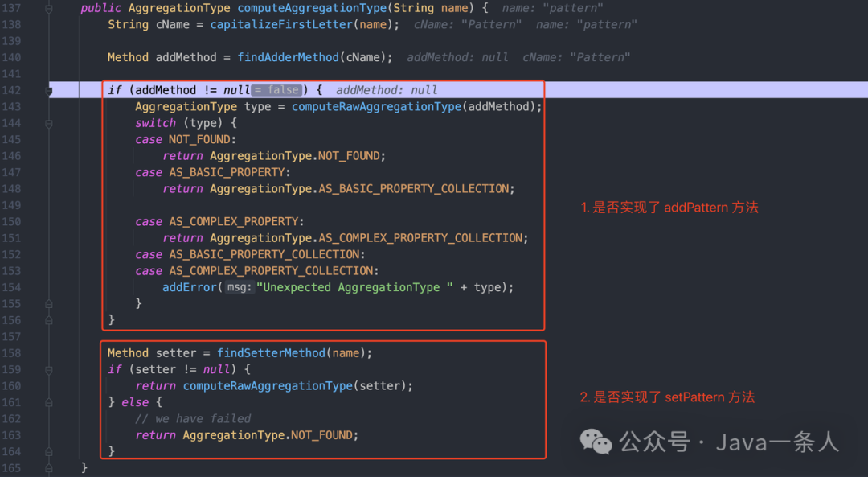868x477 pixels.
Task: Click the 'name: "pattern"' debug hint on line 137
Action: tap(552, 8)
